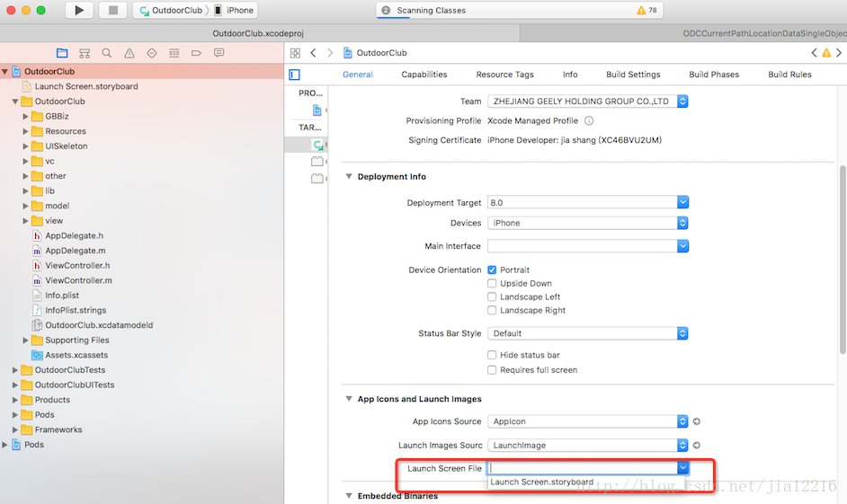Screen dimensions: 847x504
Task: Select OutdoorClub scheme in toolbar
Action: click(171, 10)
